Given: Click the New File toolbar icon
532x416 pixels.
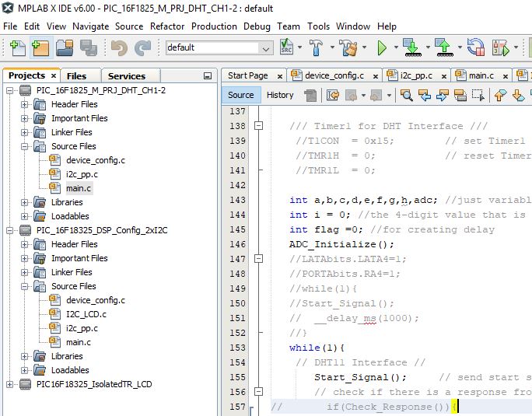Looking at the screenshot, I should (18, 47).
